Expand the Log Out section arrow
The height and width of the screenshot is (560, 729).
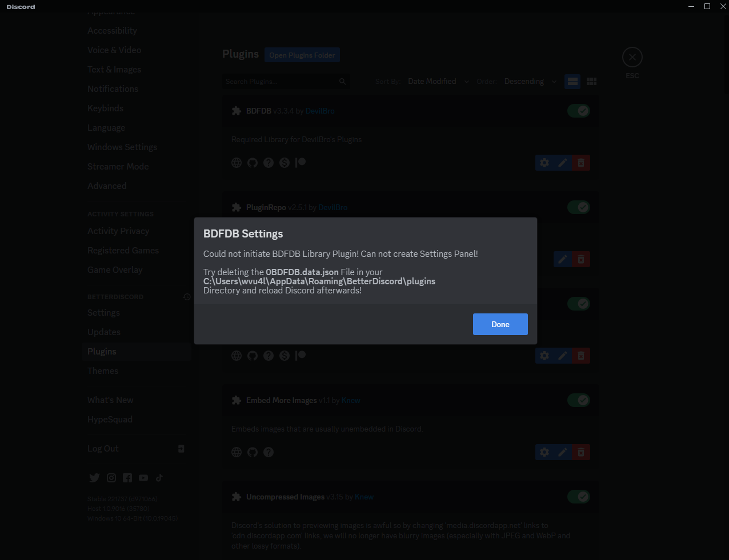[x=181, y=449]
